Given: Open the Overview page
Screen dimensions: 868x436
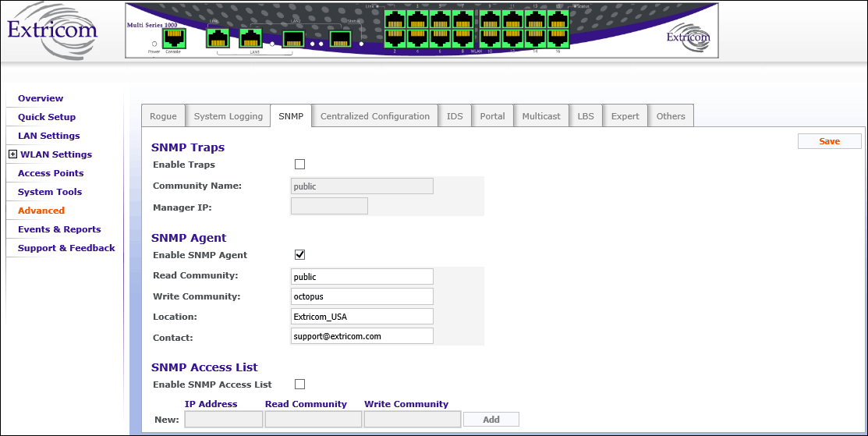Looking at the screenshot, I should pos(41,98).
